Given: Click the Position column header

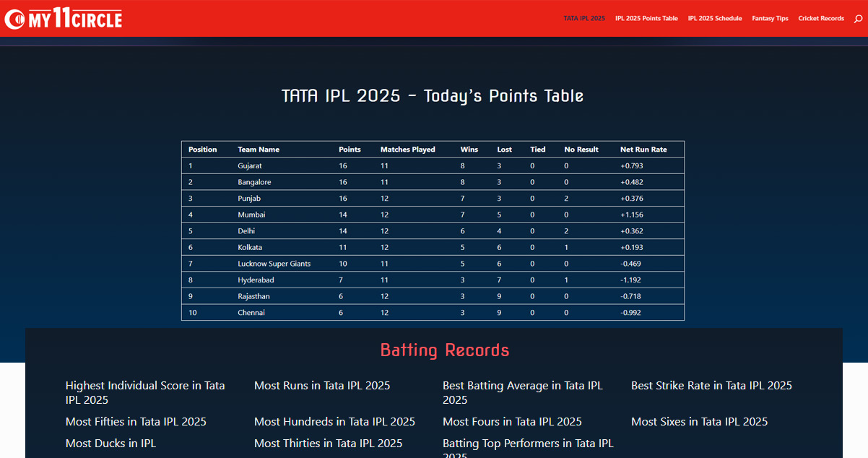Looking at the screenshot, I should pos(203,150).
